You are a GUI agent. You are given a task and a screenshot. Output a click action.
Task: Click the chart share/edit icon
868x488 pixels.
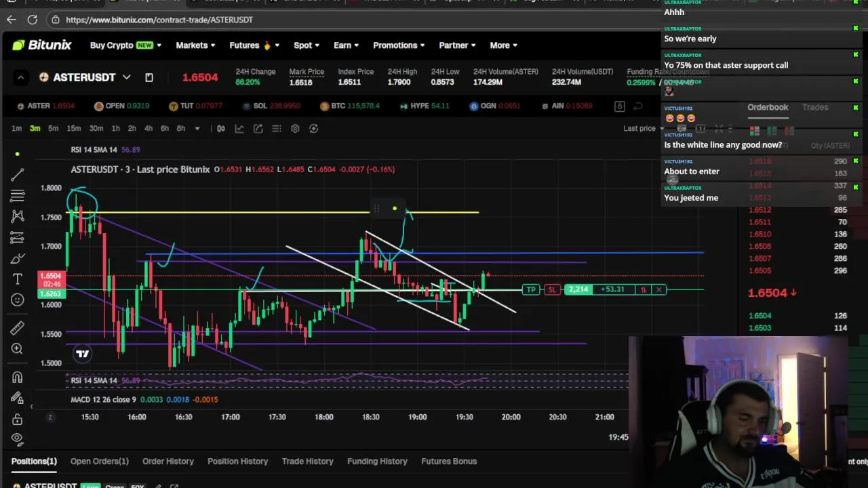pyautogui.click(x=258, y=128)
